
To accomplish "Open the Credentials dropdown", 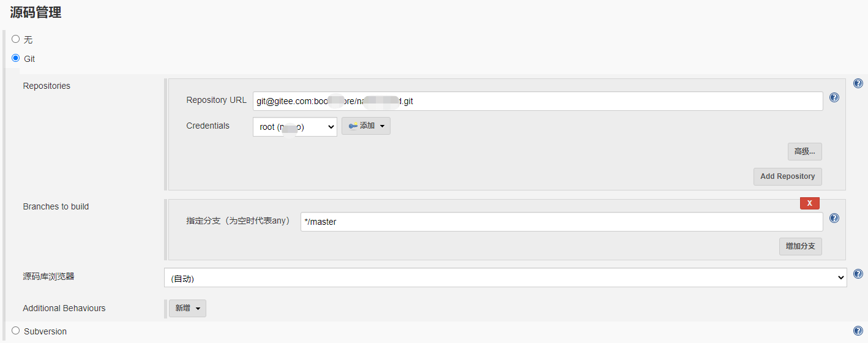I will (295, 127).
